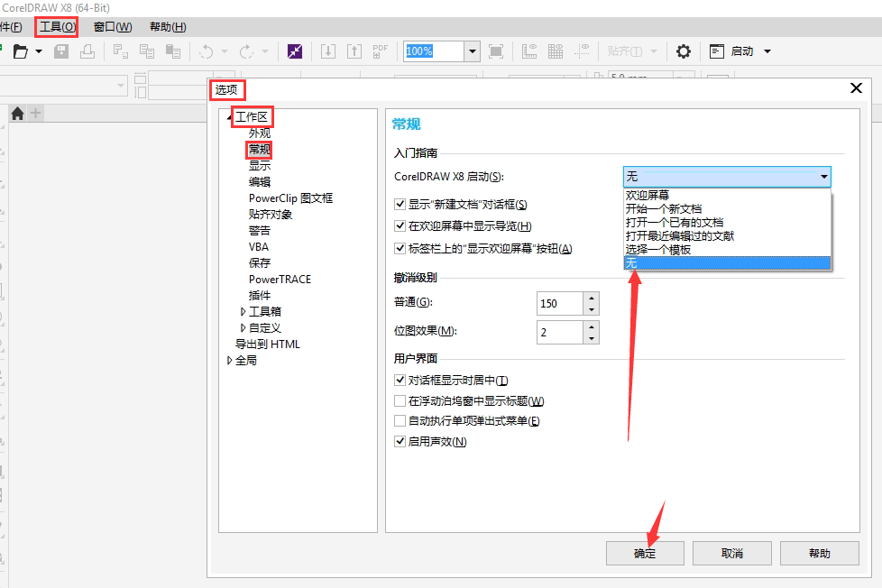Image resolution: width=882 pixels, height=588 pixels.
Task: Click the Publish to PDF icon
Action: click(x=381, y=51)
